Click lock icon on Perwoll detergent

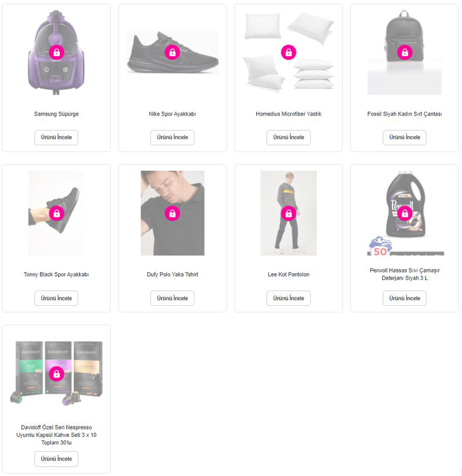tap(405, 214)
